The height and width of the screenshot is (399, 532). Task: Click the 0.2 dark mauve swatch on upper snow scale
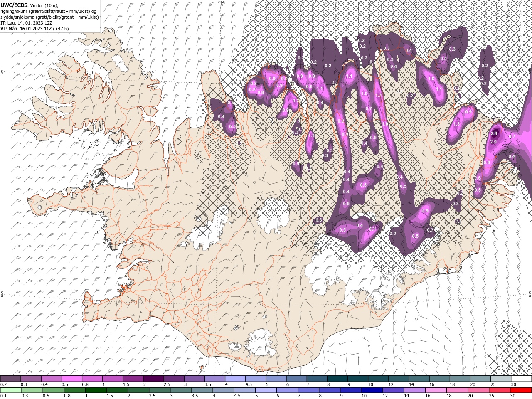pos(10,379)
